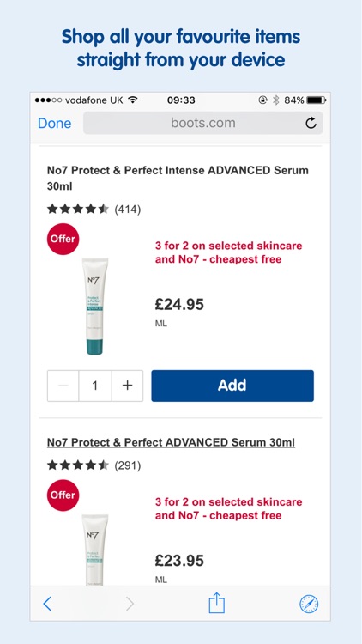Tap the red Offer badge on second serum
The width and height of the screenshot is (362, 644).
click(63, 495)
